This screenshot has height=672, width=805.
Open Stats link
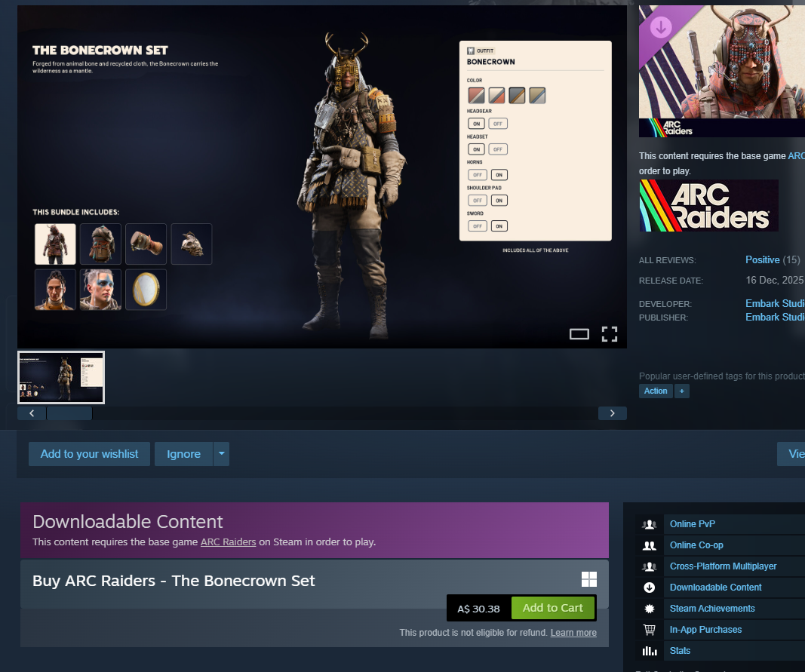[x=680, y=651]
